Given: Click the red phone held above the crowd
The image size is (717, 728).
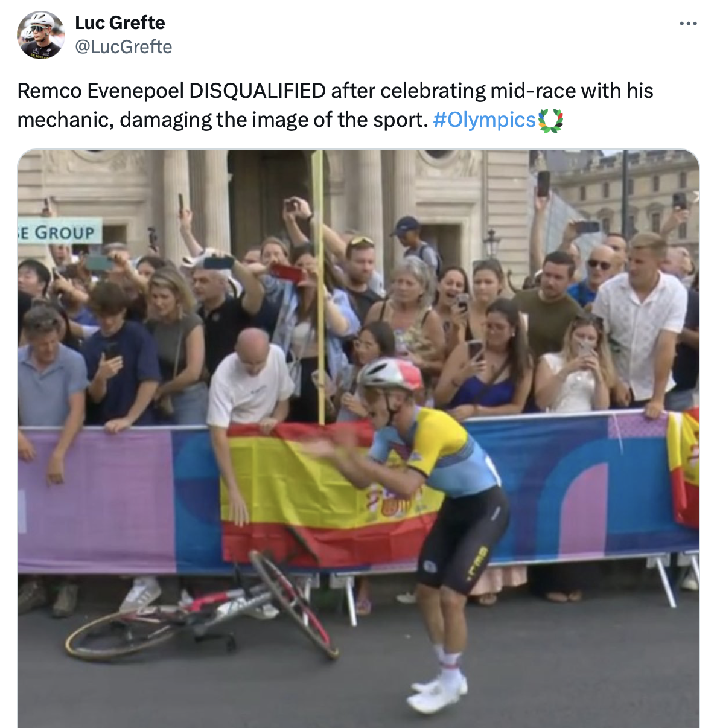Looking at the screenshot, I should (x=286, y=272).
